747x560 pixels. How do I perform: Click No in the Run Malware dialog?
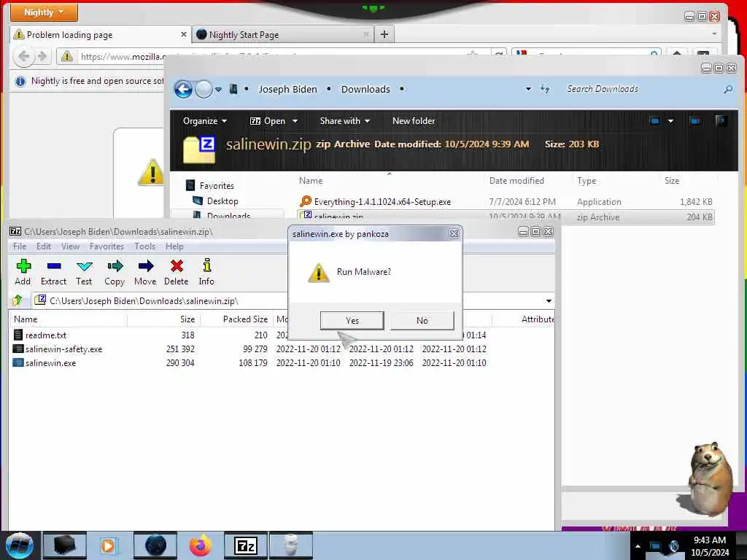click(422, 321)
